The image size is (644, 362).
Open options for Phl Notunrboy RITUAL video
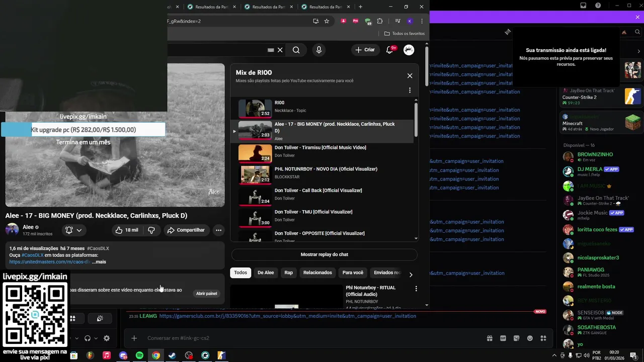coord(416,289)
